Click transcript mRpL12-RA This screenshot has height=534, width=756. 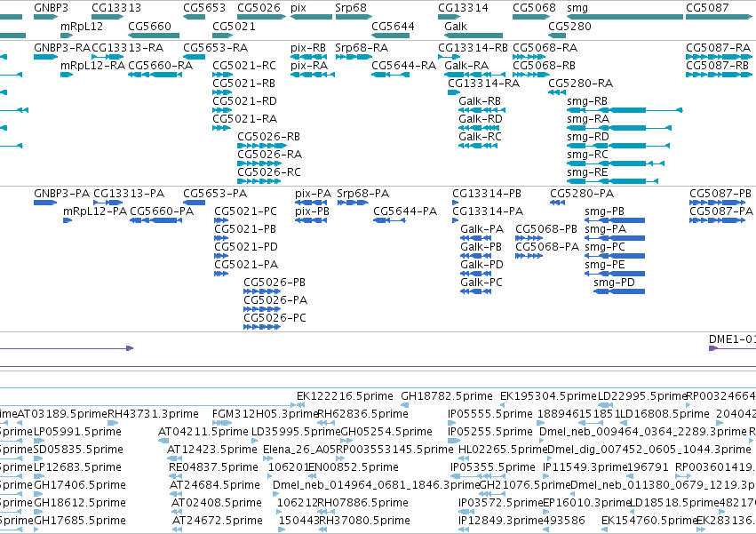tap(92, 66)
